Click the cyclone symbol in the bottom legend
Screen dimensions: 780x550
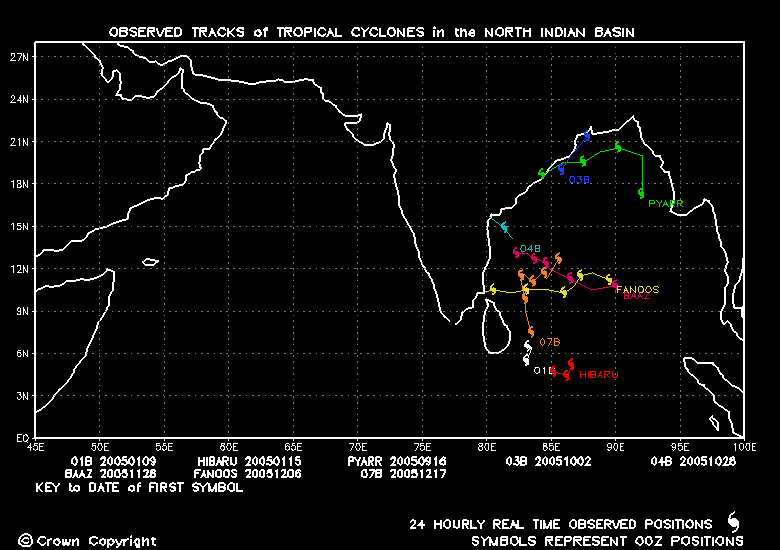pyautogui.click(x=734, y=522)
